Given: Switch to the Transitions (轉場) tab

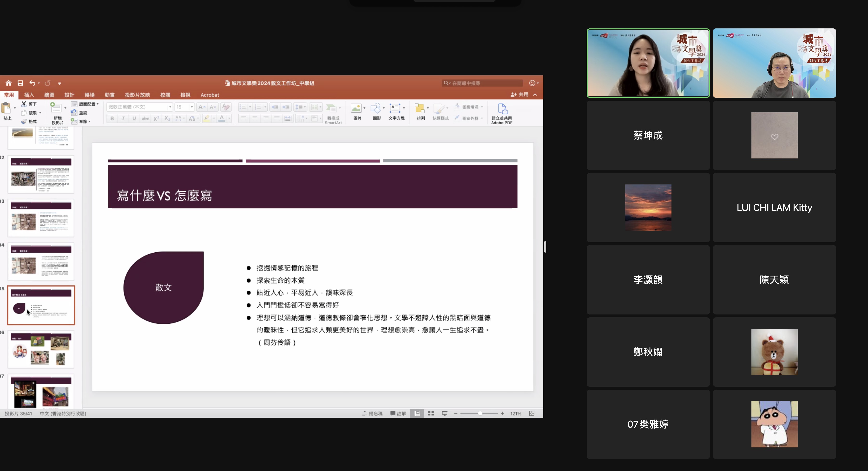Looking at the screenshot, I should coord(90,95).
